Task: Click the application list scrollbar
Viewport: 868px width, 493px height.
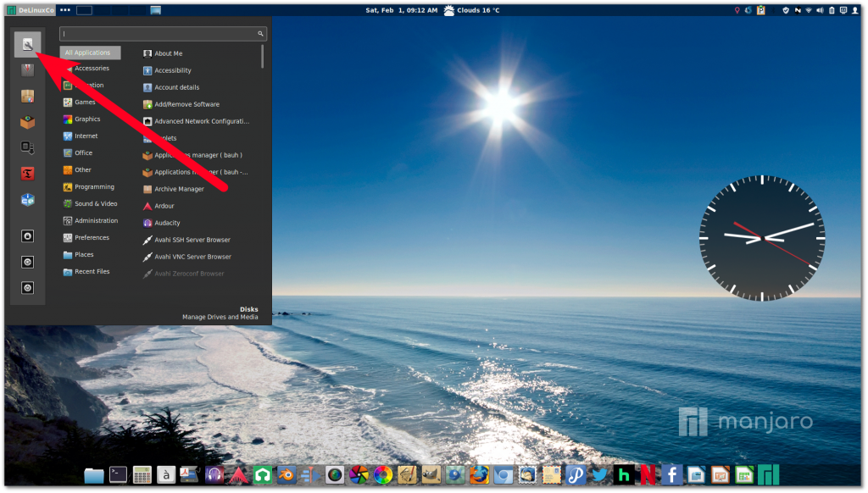Action: [262, 57]
